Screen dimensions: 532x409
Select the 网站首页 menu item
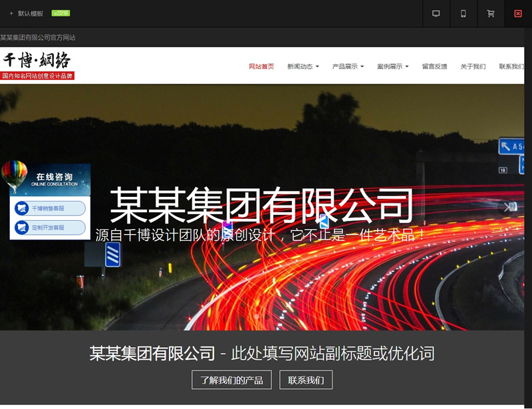[x=262, y=66]
